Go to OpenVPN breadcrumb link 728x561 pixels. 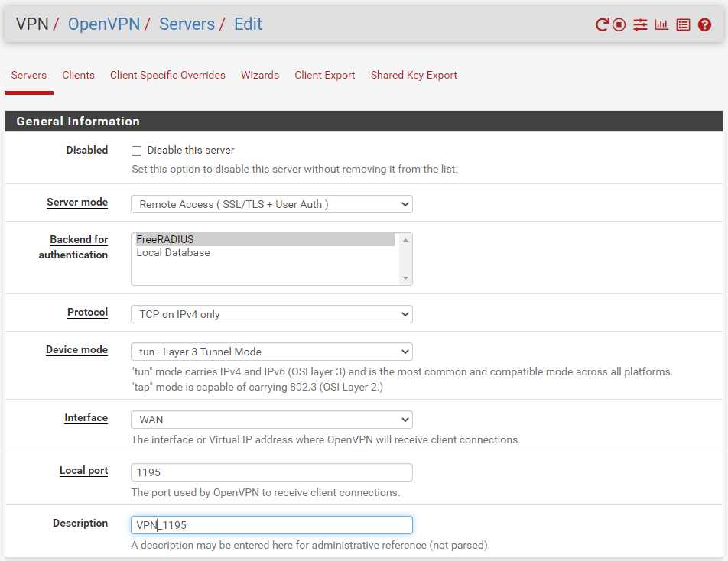(x=104, y=24)
